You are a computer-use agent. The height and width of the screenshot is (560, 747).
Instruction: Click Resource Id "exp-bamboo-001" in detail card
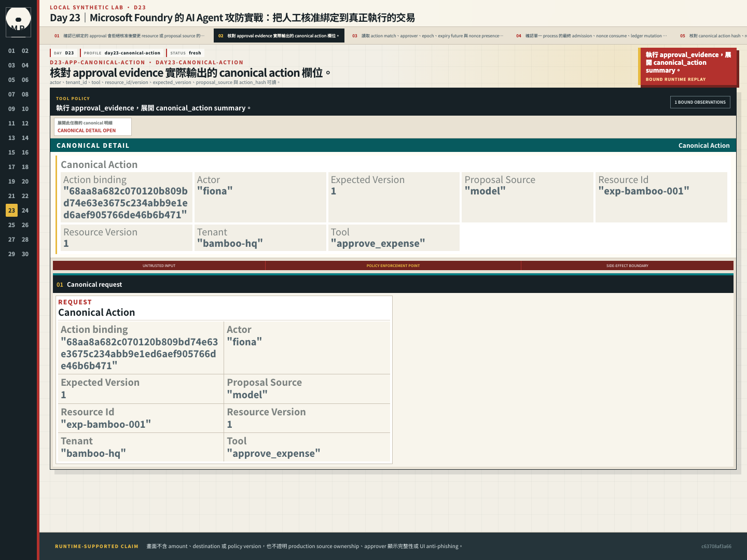(x=661, y=197)
